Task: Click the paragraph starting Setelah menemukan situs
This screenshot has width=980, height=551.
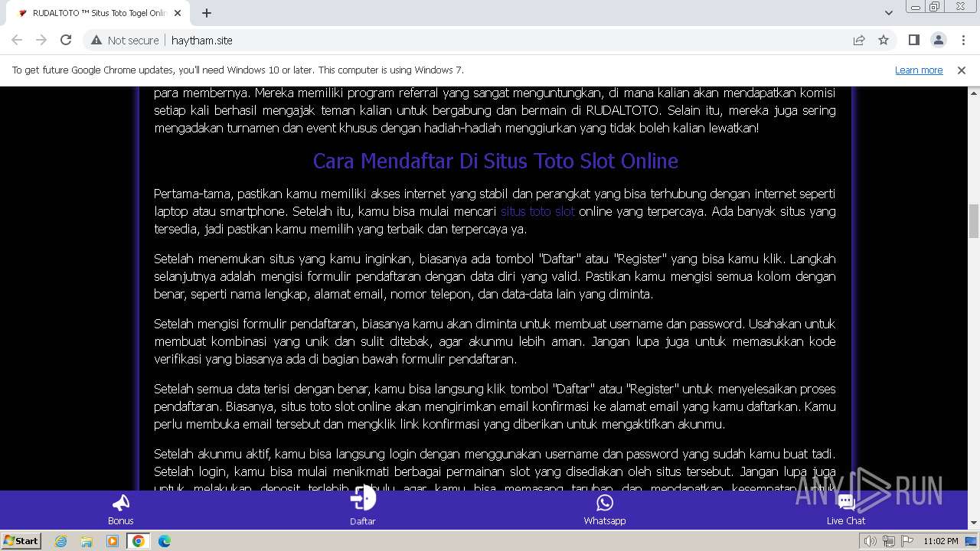Action: 495,276
